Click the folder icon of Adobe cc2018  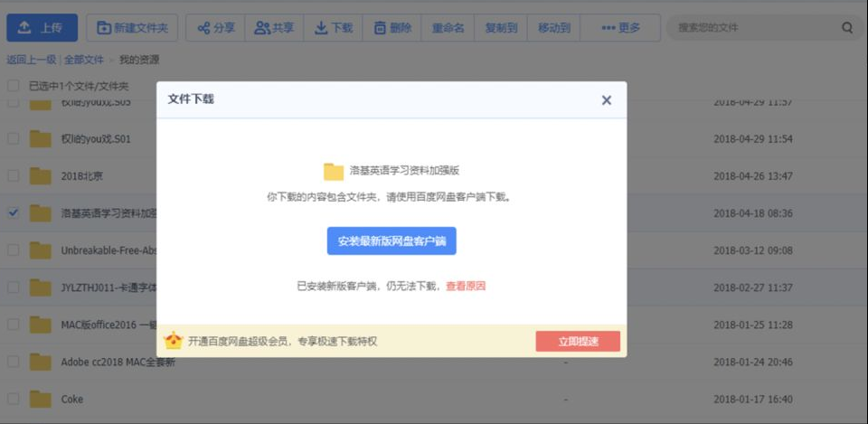click(x=41, y=362)
